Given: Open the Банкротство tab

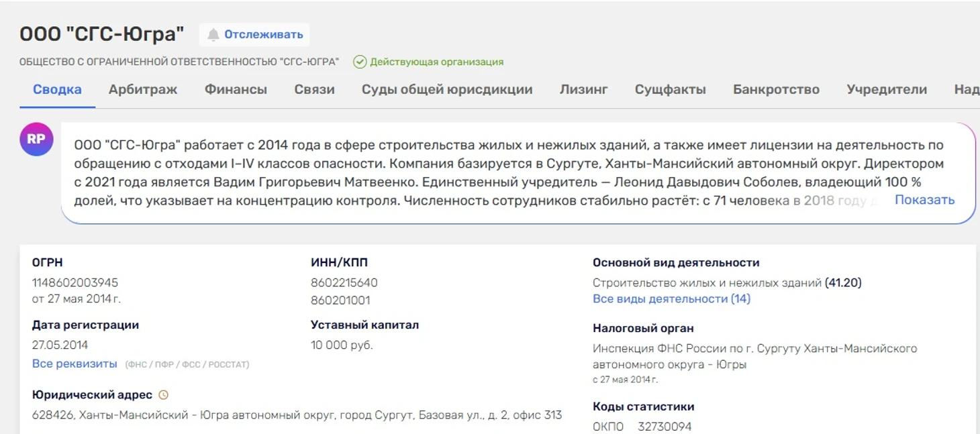Looking at the screenshot, I should click(x=776, y=89).
